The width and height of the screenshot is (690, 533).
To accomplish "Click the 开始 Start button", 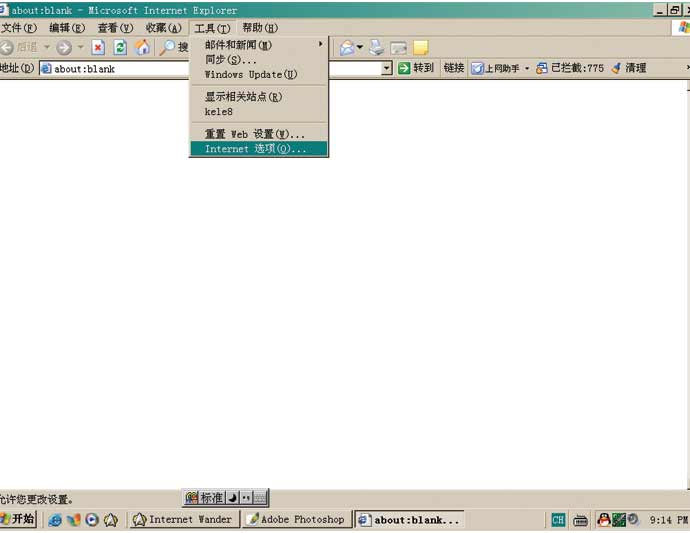I will [x=18, y=519].
